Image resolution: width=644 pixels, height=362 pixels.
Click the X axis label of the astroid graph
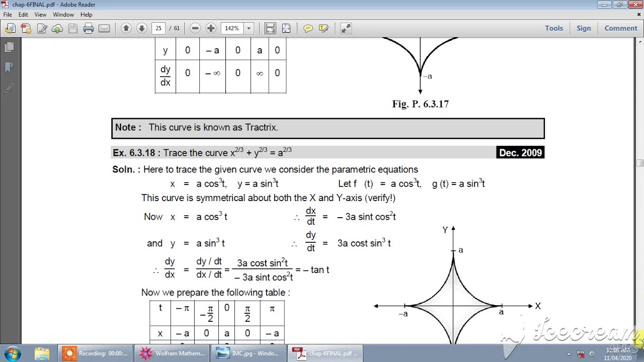[538, 306]
